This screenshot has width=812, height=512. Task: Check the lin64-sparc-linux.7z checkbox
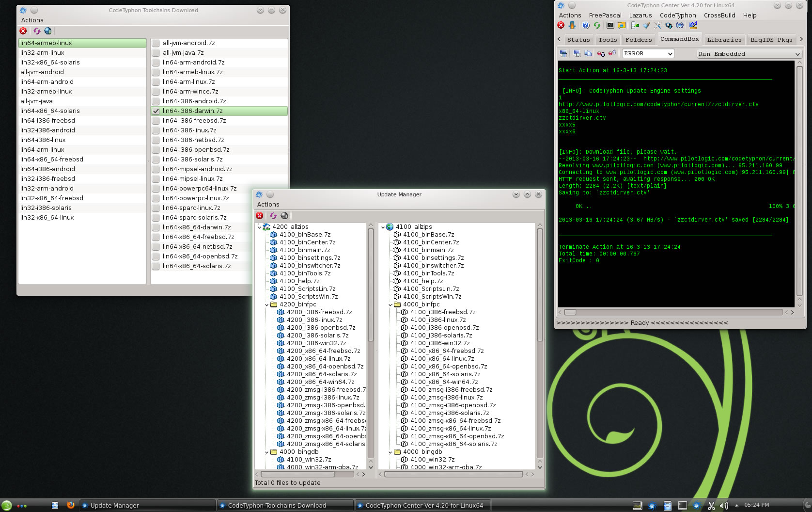click(156, 208)
